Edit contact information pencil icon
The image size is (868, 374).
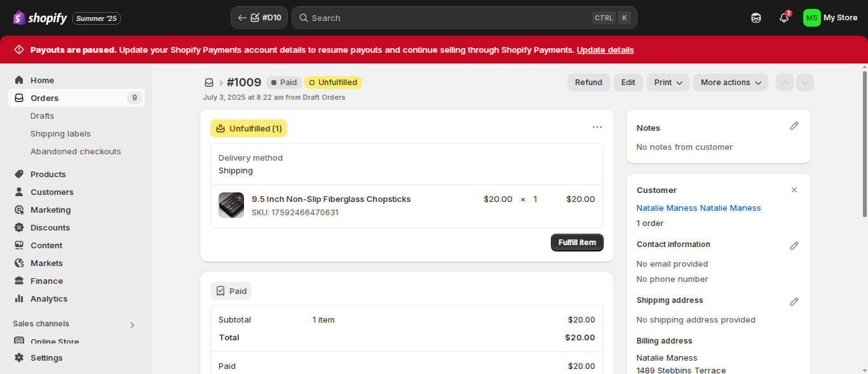coord(794,246)
